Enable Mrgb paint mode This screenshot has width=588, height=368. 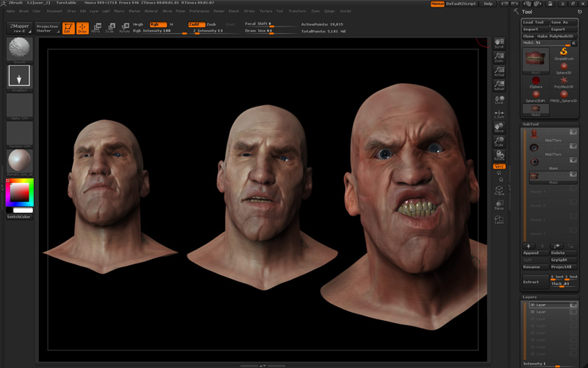pyautogui.click(x=138, y=24)
